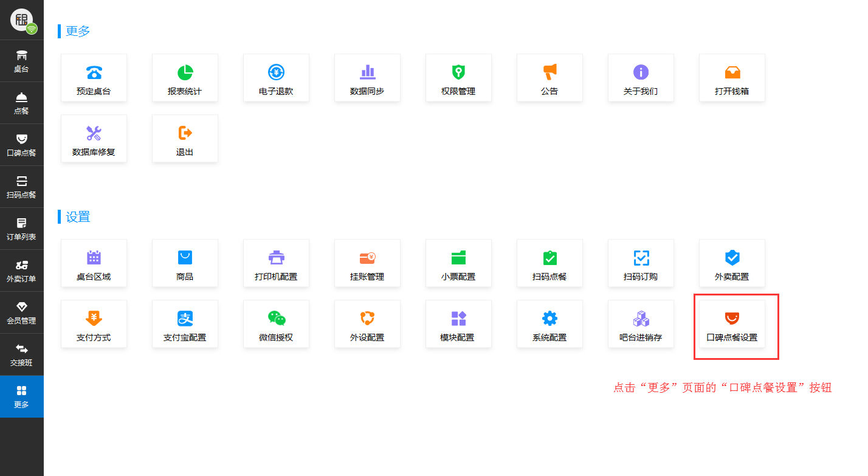Open 预定桌台 reservation tile
The image size is (868, 476).
point(94,78)
